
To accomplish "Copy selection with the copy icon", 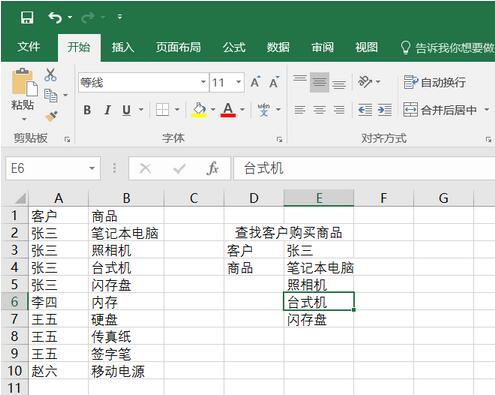I will 51,96.
